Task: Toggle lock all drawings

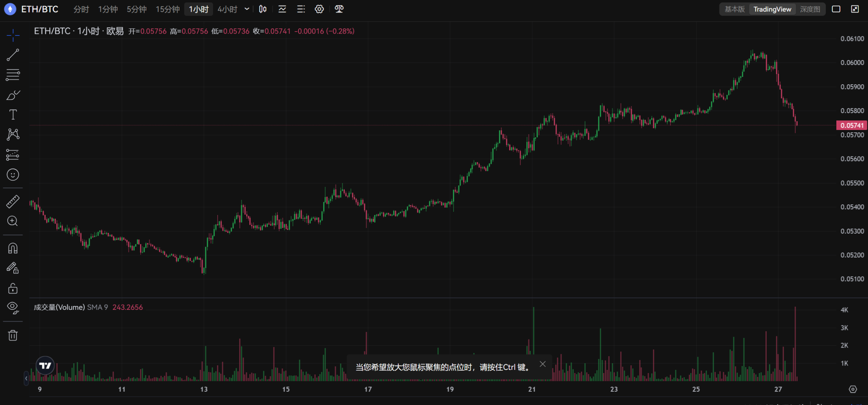Action: (x=13, y=288)
